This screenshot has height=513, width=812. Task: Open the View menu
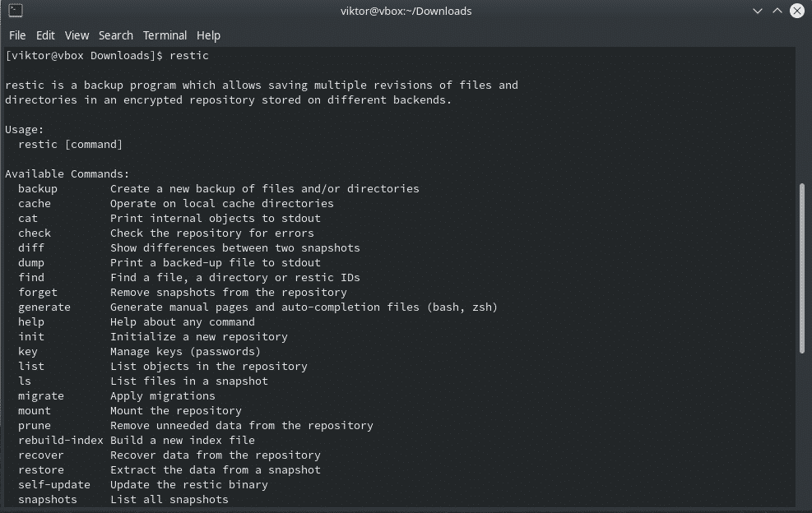coord(77,35)
